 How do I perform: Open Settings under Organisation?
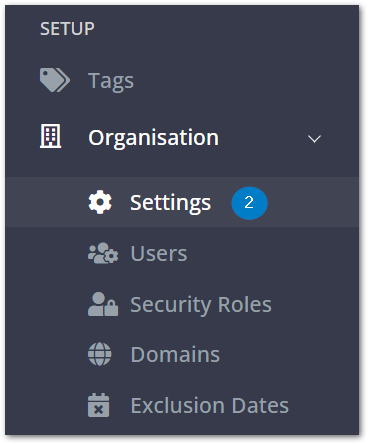click(170, 203)
